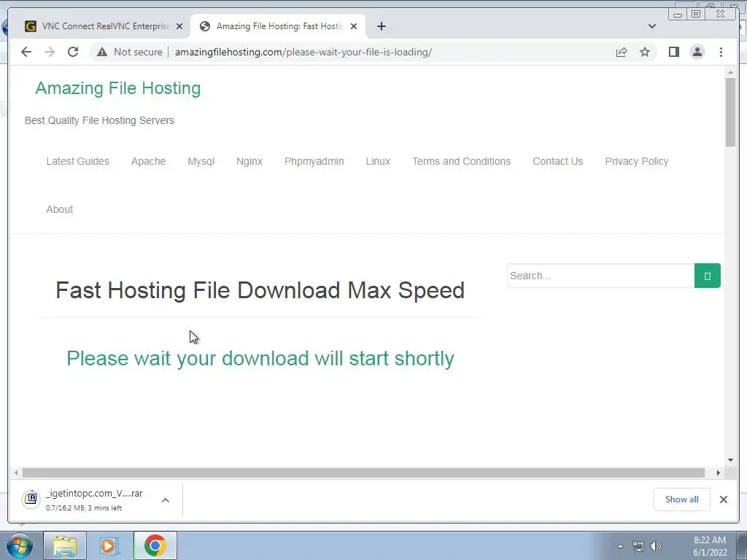747x560 pixels.
Task: Click the network tray icon
Action: (x=638, y=546)
